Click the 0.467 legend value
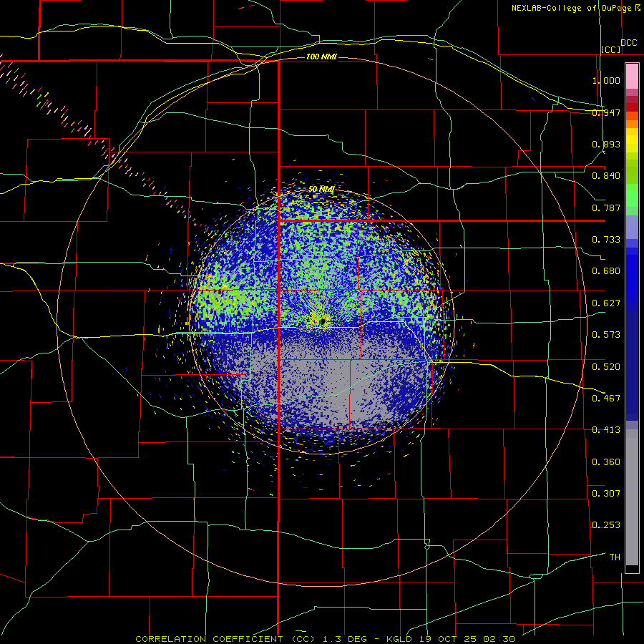This screenshot has width=644, height=644. [x=606, y=399]
